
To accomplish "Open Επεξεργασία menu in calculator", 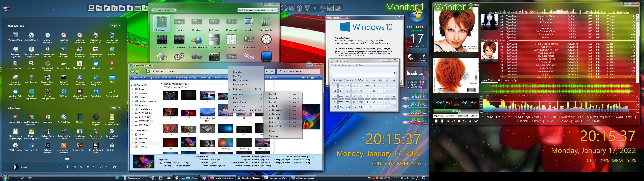I will click(347, 65).
